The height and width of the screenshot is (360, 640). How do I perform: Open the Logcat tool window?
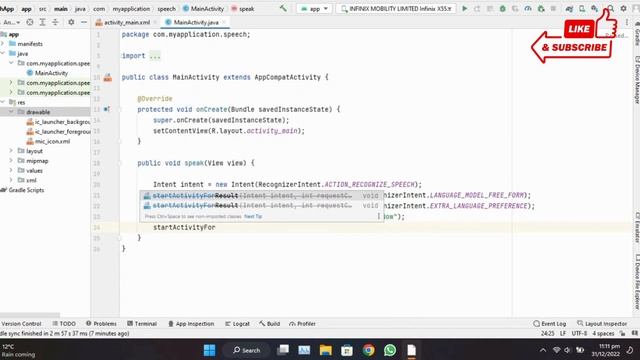pos(237,324)
